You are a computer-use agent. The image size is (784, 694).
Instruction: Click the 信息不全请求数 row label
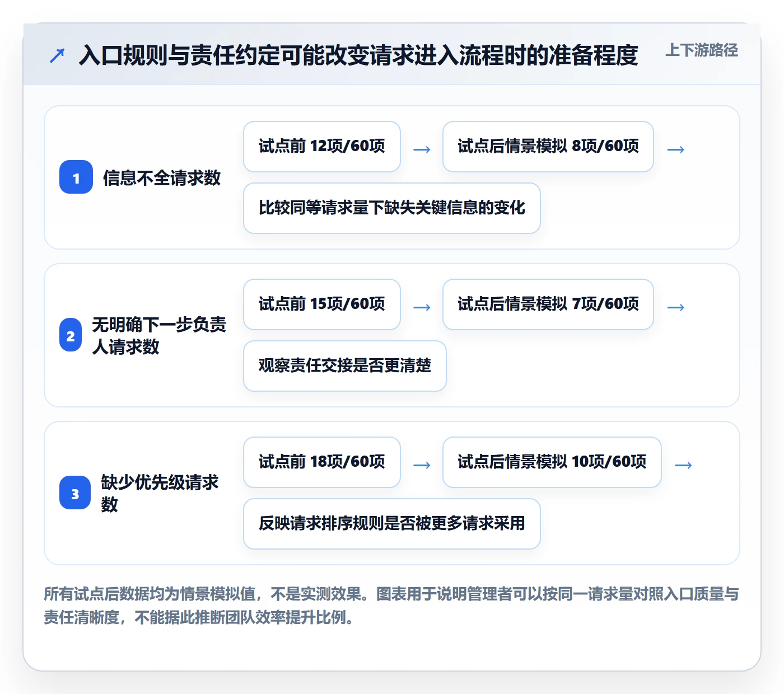pyautogui.click(x=162, y=178)
